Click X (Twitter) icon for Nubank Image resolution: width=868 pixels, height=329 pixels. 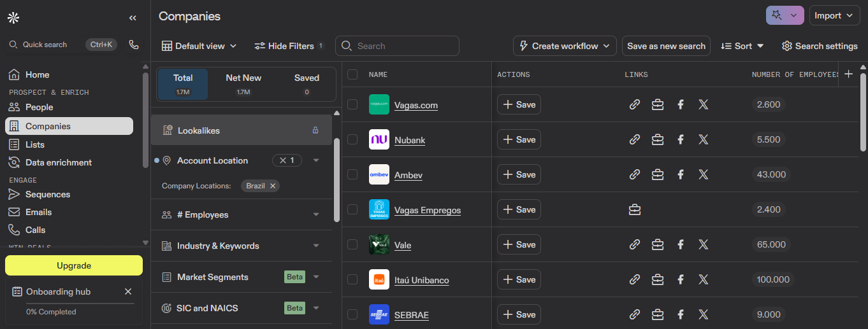coord(704,139)
